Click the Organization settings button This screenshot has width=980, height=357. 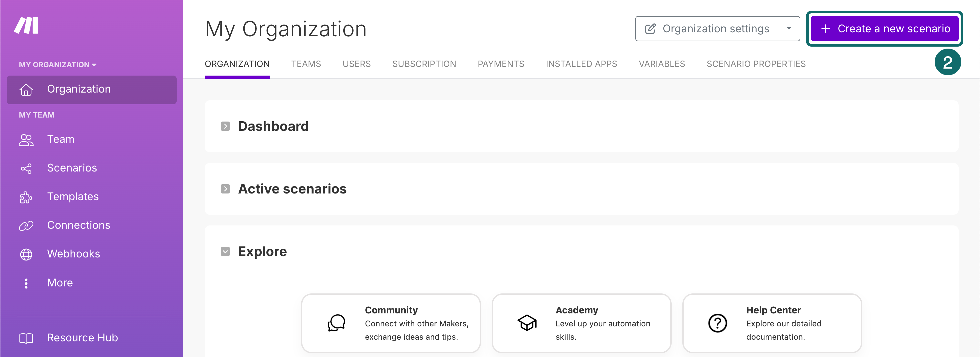706,29
